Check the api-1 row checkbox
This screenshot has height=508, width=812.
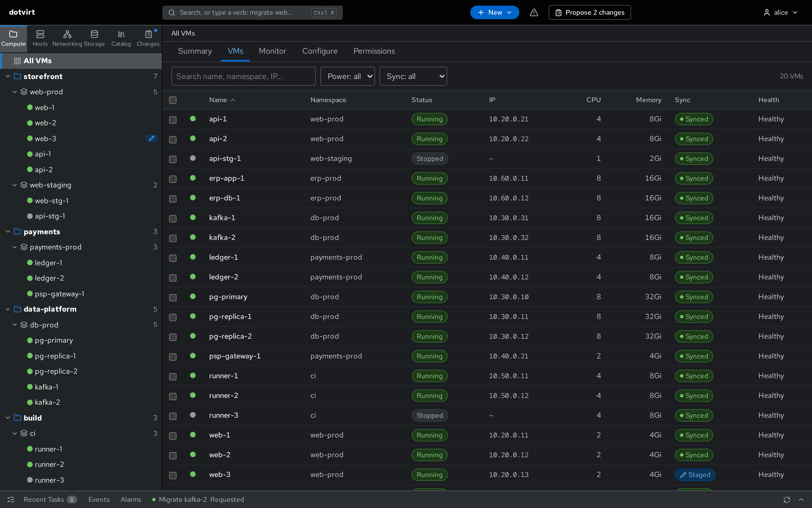pos(173,120)
